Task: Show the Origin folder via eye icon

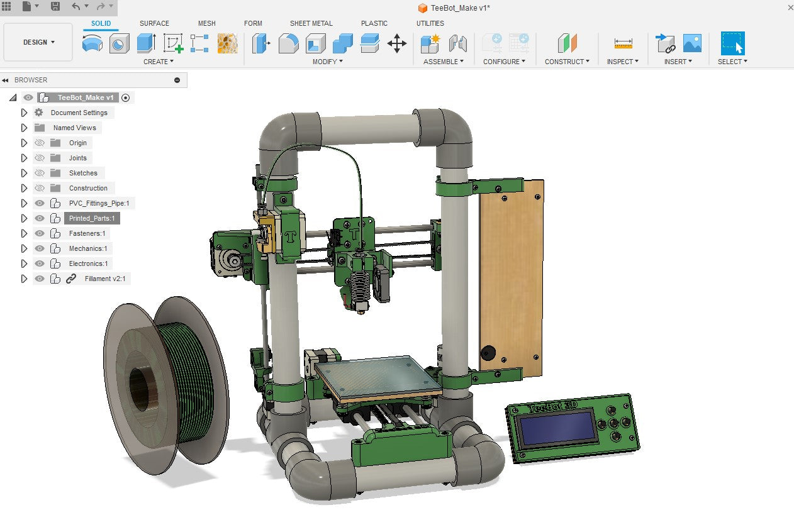Action: click(40, 143)
